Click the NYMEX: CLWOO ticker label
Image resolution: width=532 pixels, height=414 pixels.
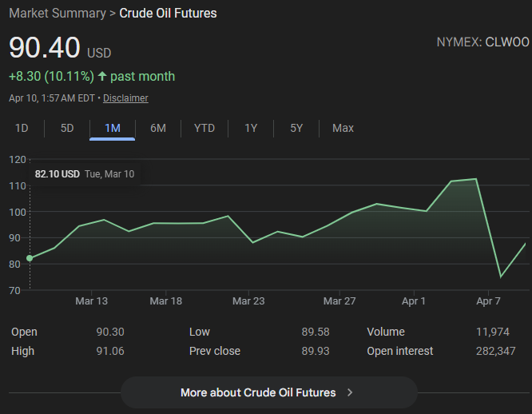pyautogui.click(x=482, y=42)
